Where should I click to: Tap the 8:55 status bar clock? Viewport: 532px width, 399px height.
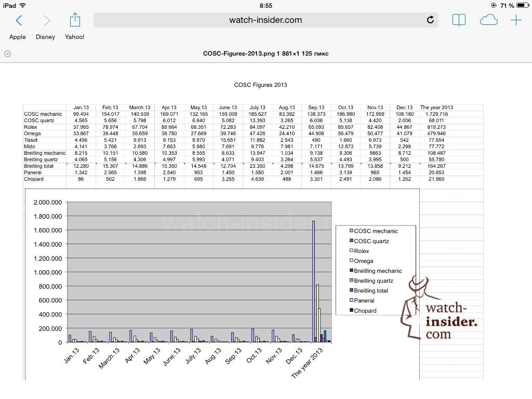[266, 5]
